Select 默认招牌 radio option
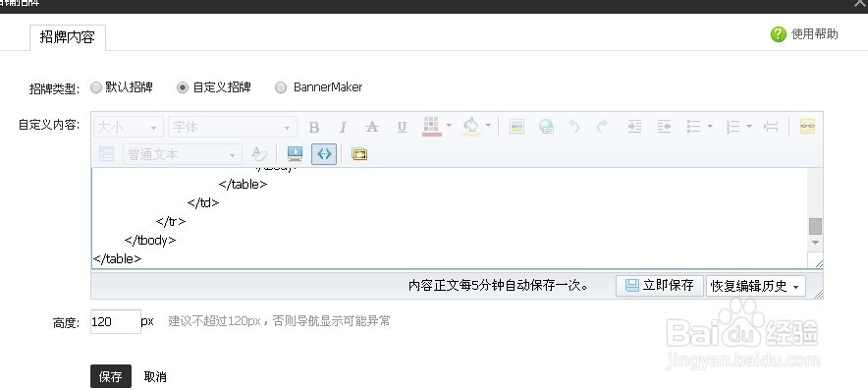The image size is (868, 390). tap(96, 87)
